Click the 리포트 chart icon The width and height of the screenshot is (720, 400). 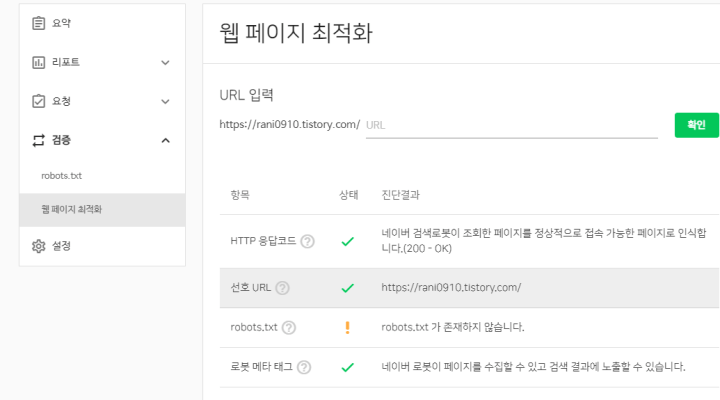[x=39, y=62]
